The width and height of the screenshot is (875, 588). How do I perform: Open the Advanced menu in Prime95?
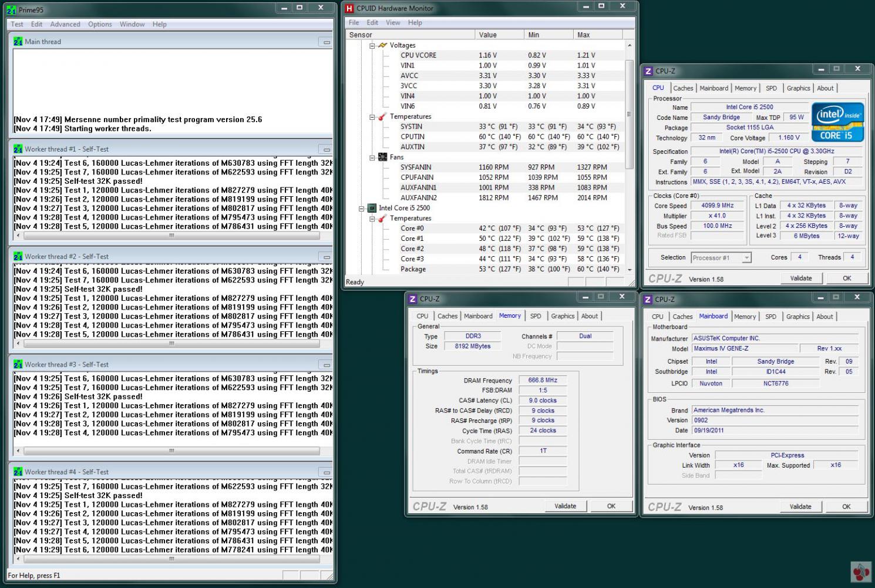coord(65,24)
